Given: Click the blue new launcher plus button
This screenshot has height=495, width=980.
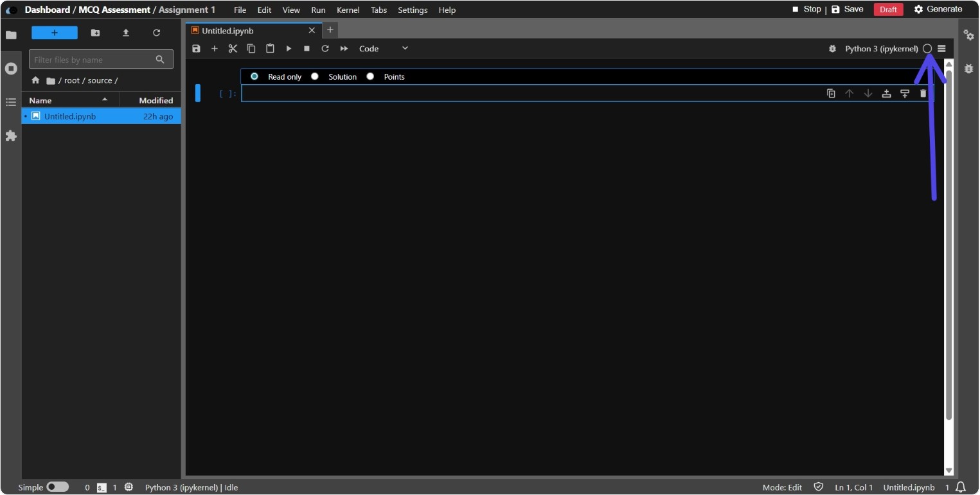Looking at the screenshot, I should 55,33.
